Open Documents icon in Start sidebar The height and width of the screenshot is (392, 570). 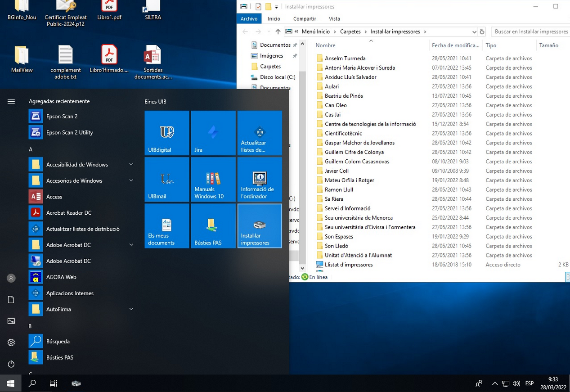coord(11,300)
